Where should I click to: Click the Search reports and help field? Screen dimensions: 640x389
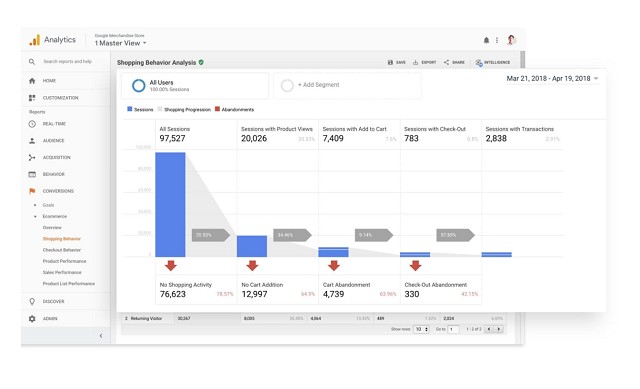(68, 62)
